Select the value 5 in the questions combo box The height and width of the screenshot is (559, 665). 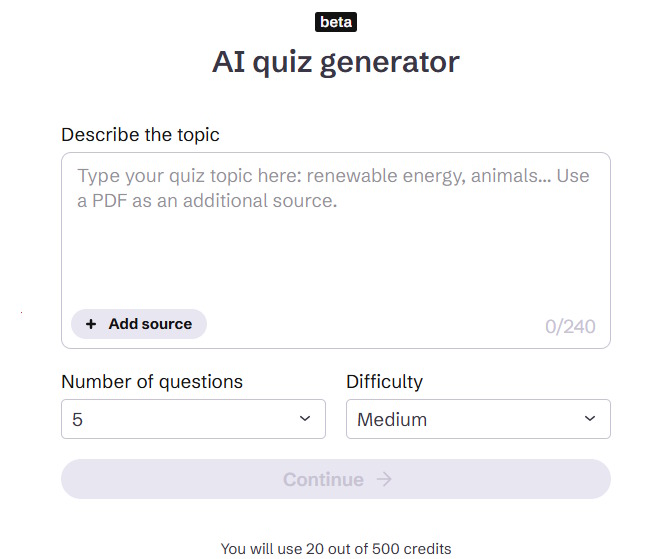(78, 420)
